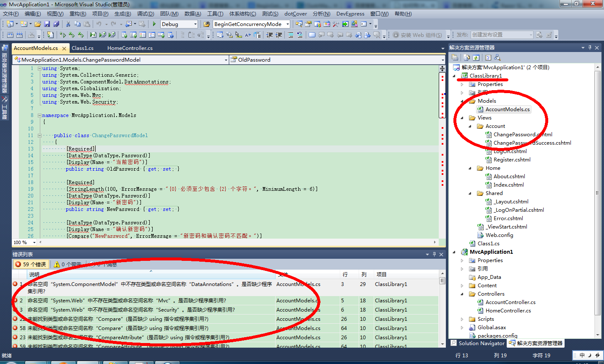
Task: Click the Increase indent icon
Action: [x=279, y=35]
